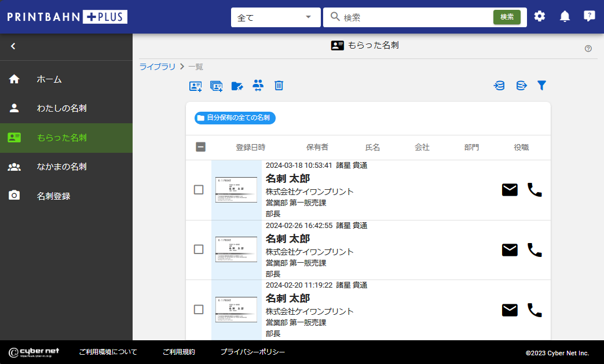The height and width of the screenshot is (364, 604).
Task: Open the settings gear in the top bar
Action: click(540, 16)
